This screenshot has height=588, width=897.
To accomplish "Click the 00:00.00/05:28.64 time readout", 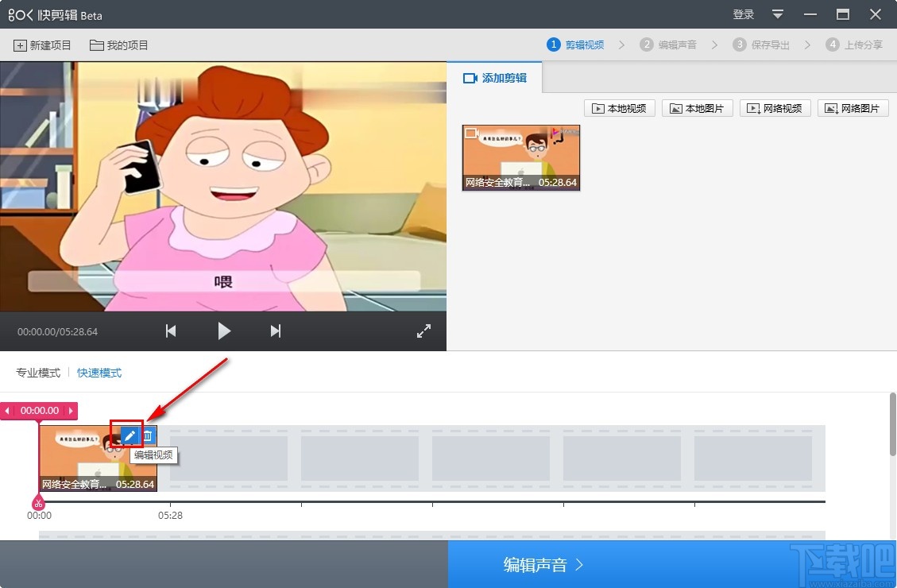I will (57, 332).
